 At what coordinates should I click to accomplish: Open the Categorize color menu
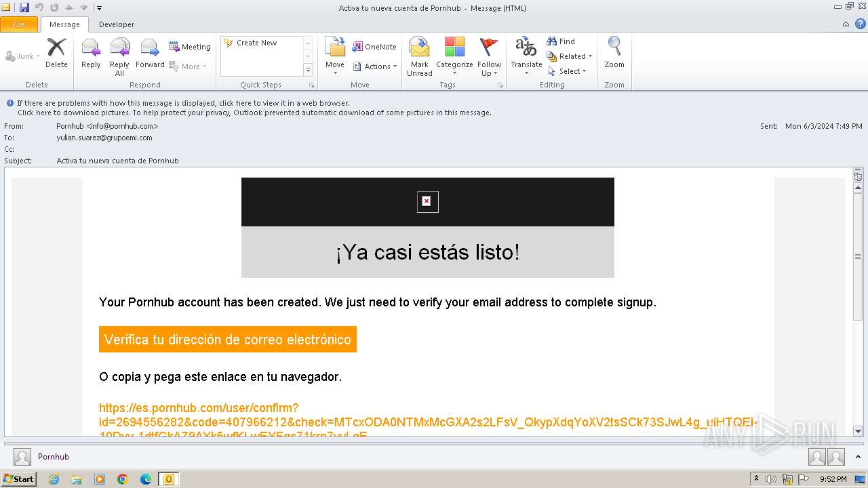[x=454, y=56]
